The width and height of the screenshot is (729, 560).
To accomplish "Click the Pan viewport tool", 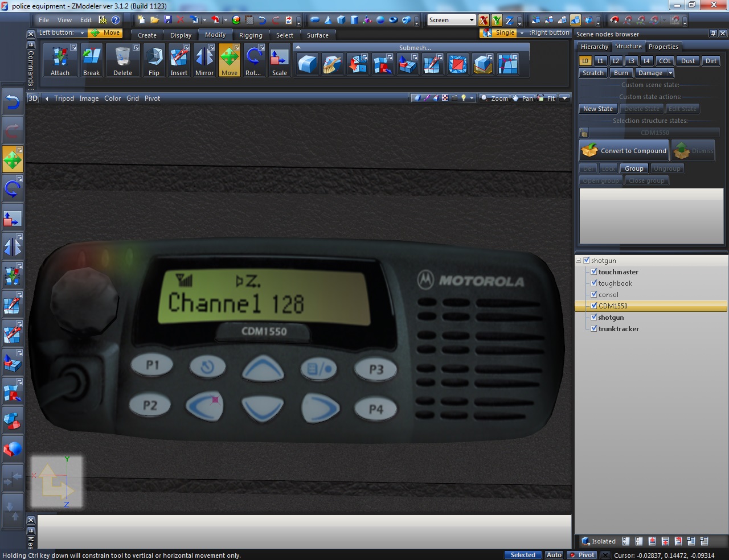I will coord(523,98).
